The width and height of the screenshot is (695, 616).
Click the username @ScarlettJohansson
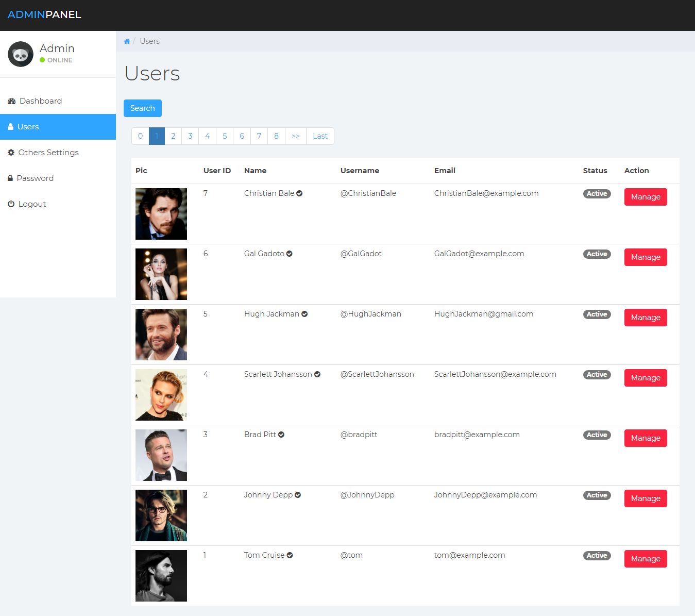[377, 374]
